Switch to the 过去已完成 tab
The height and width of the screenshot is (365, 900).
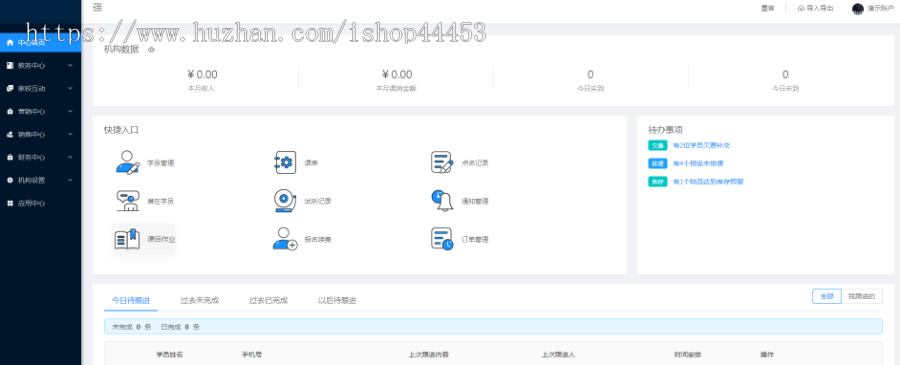point(268,300)
